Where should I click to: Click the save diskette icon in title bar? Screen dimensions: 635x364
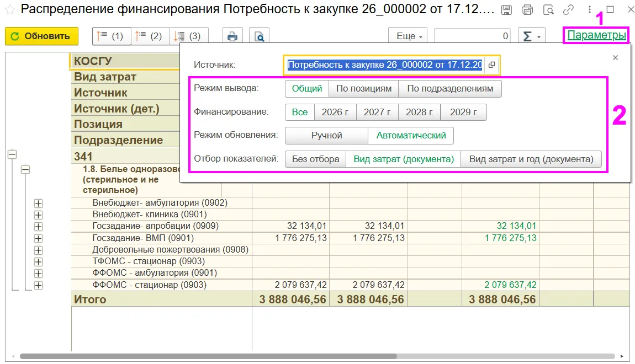(506, 10)
